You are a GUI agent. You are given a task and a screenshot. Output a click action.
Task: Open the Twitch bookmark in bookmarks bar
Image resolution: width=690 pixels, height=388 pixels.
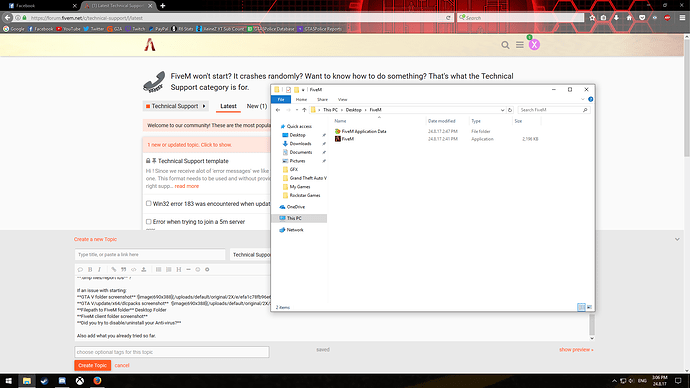point(135,29)
